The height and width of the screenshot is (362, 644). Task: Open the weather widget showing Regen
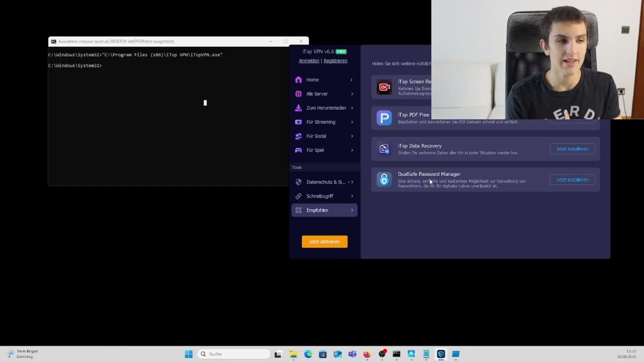(22, 354)
